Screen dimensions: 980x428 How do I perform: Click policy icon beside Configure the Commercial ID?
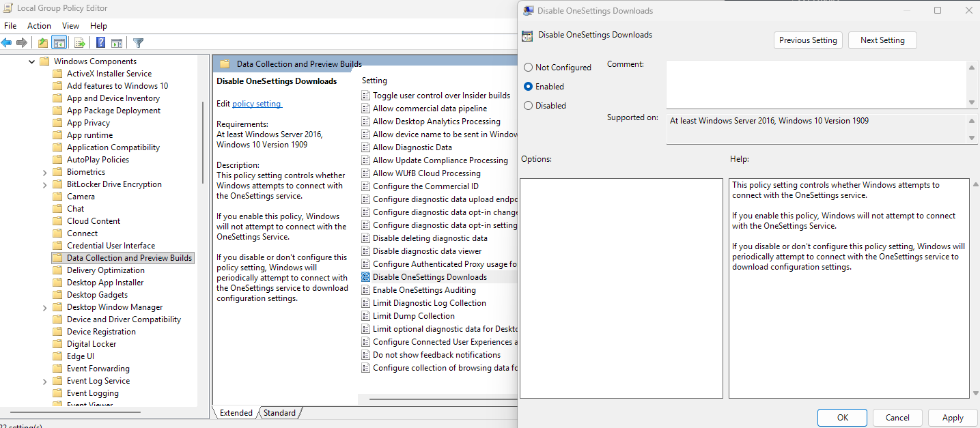[x=366, y=186]
